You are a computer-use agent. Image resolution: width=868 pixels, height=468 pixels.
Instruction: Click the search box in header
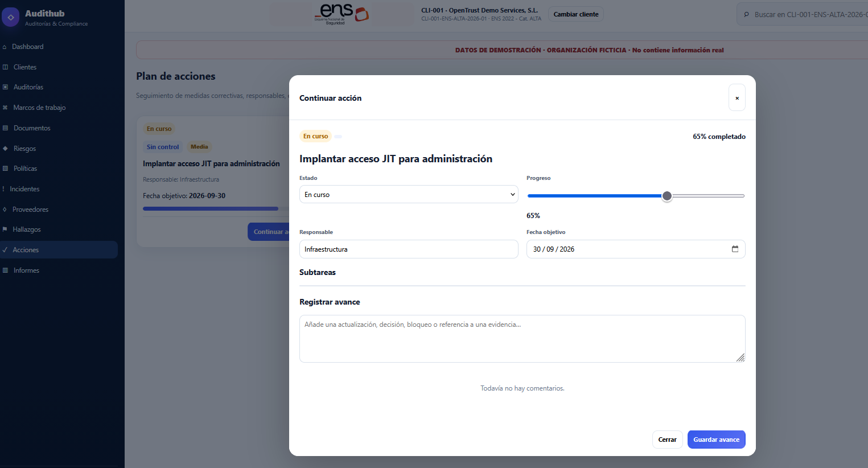[803, 14]
